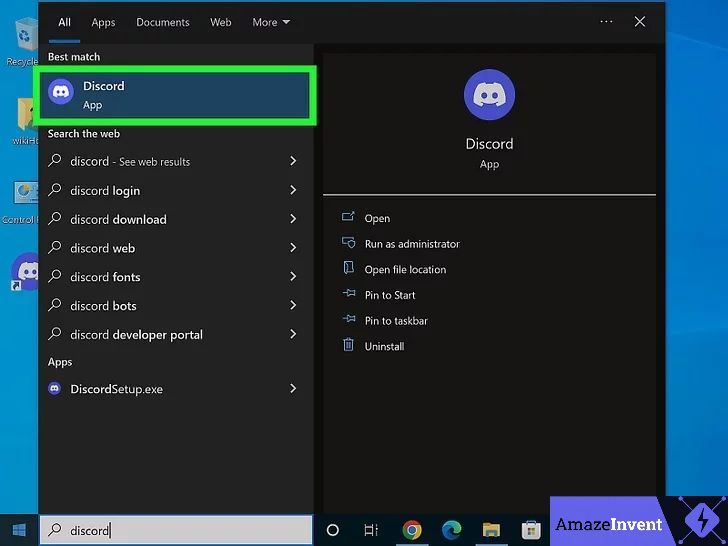
Task: Select Pin to taskbar
Action: (x=396, y=320)
